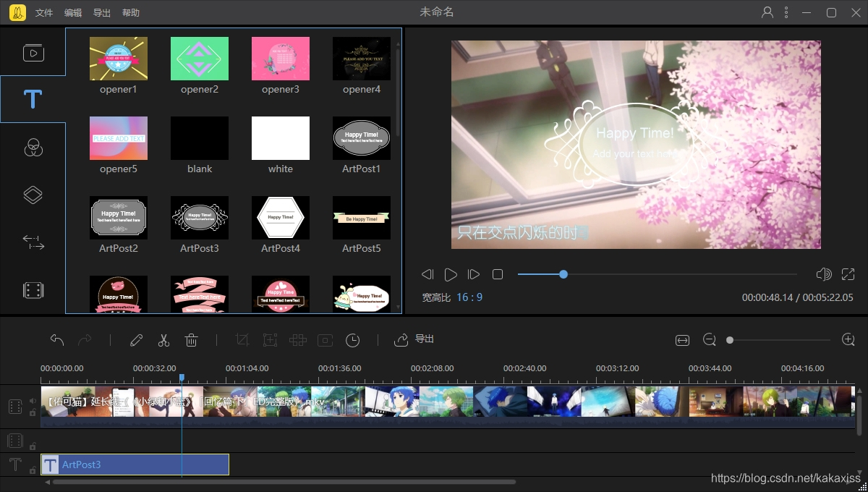Zoom in the timeline
This screenshot has width=868, height=492.
[848, 340]
